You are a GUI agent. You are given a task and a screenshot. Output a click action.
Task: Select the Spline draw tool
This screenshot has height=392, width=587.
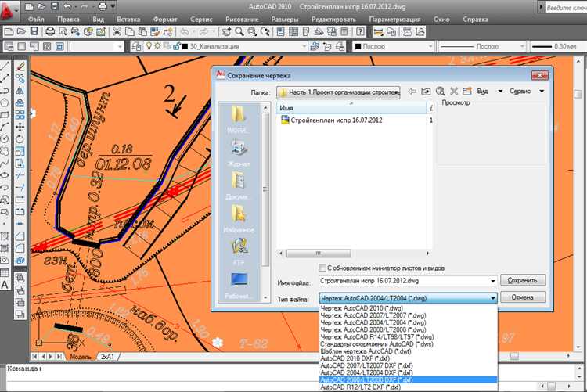pos(5,164)
